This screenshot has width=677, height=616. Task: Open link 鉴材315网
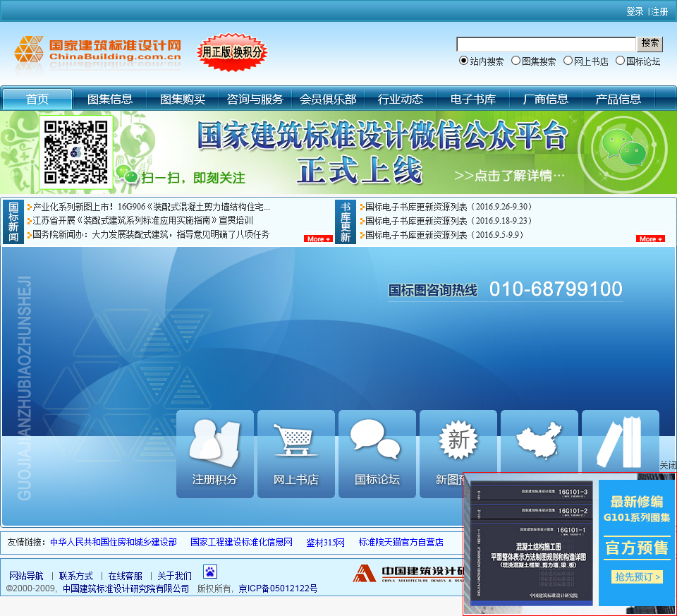click(x=326, y=542)
